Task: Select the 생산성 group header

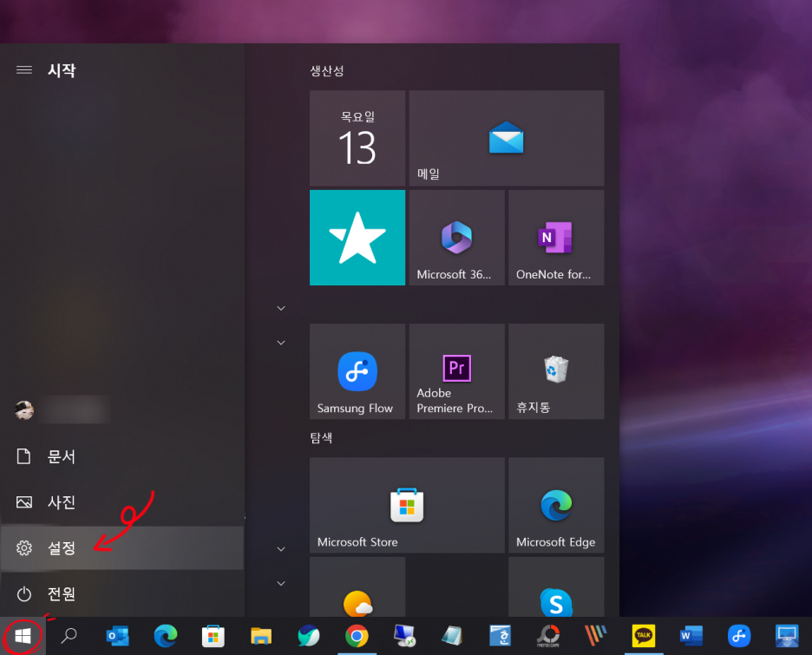Action: point(327,71)
